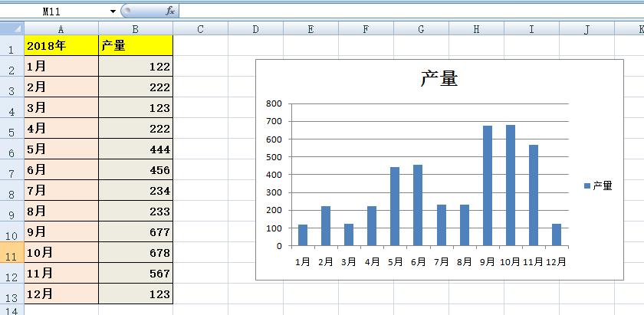This screenshot has height=315, width=644.
Task: Select row 5 header
Action: pyautogui.click(x=12, y=128)
